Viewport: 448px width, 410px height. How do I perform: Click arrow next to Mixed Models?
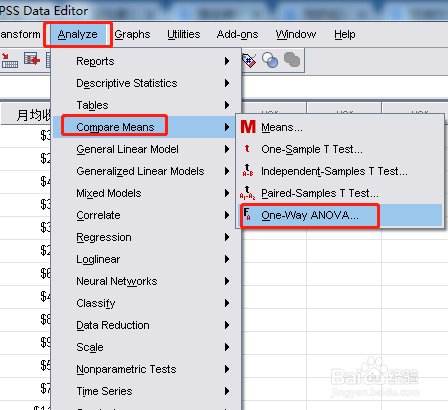[227, 193]
